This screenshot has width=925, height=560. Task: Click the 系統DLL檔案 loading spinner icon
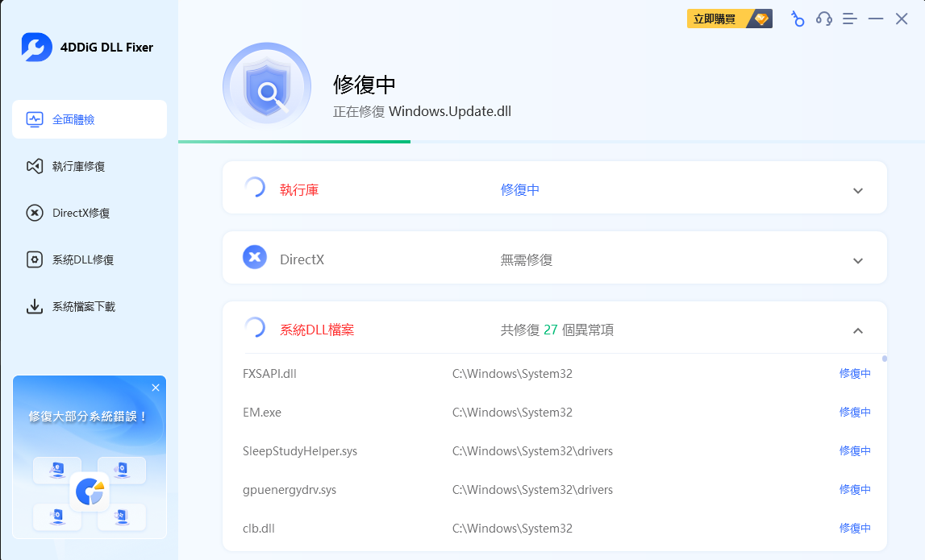(254, 327)
